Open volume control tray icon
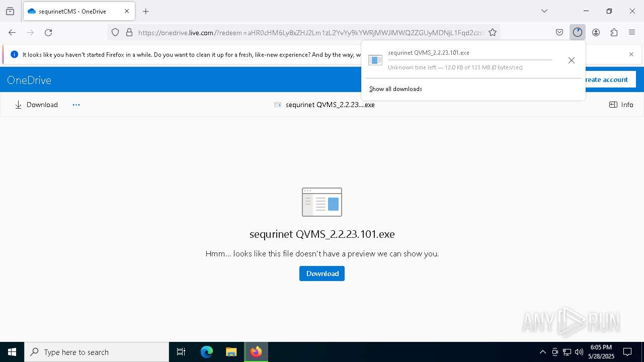The width and height of the screenshot is (644, 362). click(x=579, y=352)
